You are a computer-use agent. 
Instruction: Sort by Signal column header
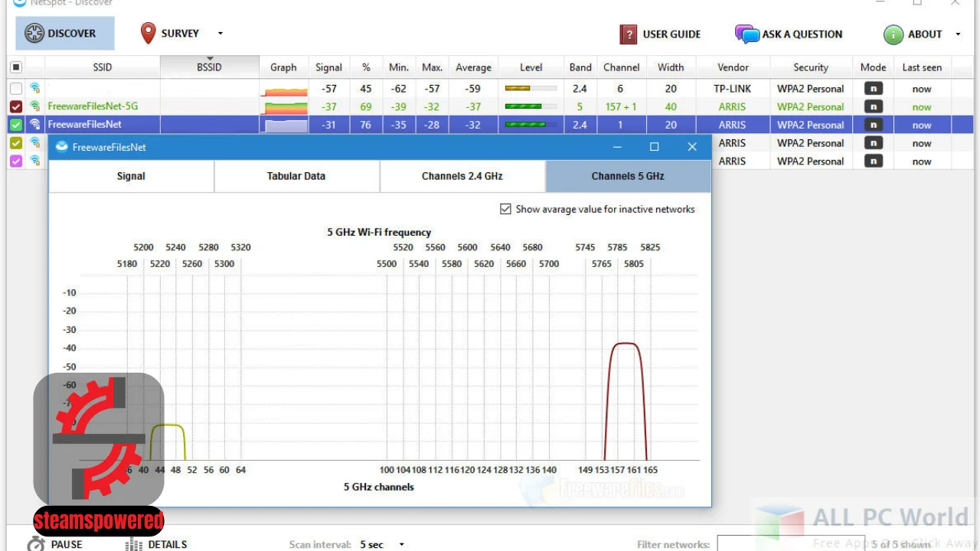click(329, 67)
